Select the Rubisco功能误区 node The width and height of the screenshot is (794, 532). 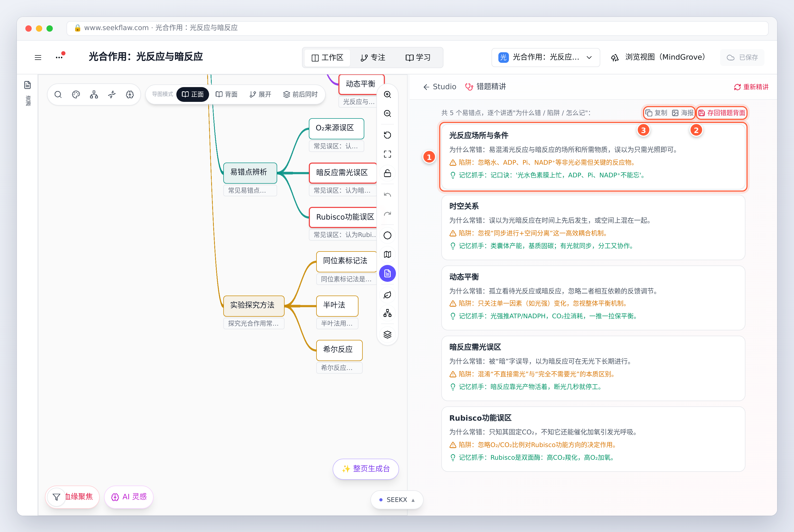(x=343, y=217)
